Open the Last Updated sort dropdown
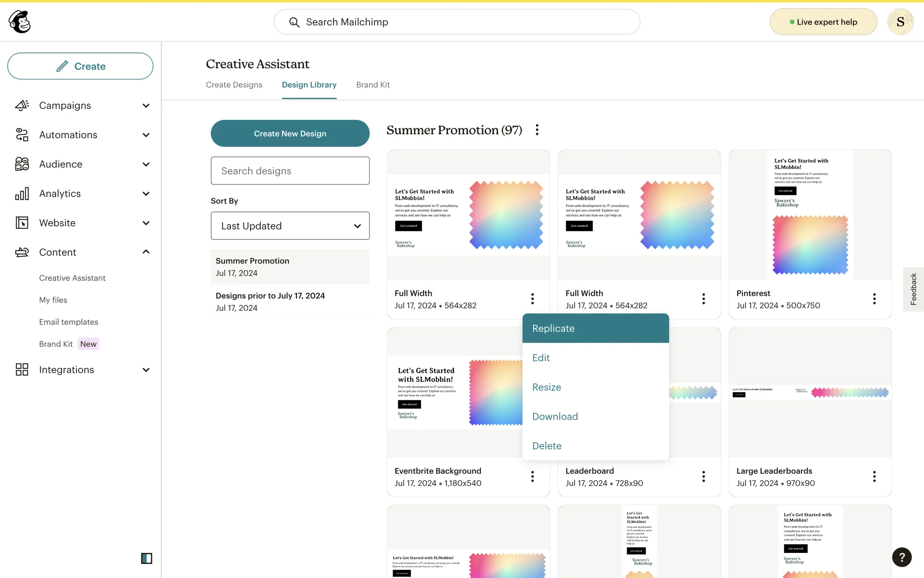Viewport: 924px width, 578px height. pos(290,226)
